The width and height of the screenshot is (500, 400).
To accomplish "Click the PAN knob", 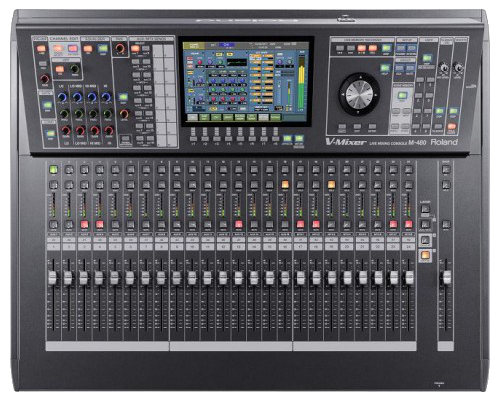I will click(120, 49).
